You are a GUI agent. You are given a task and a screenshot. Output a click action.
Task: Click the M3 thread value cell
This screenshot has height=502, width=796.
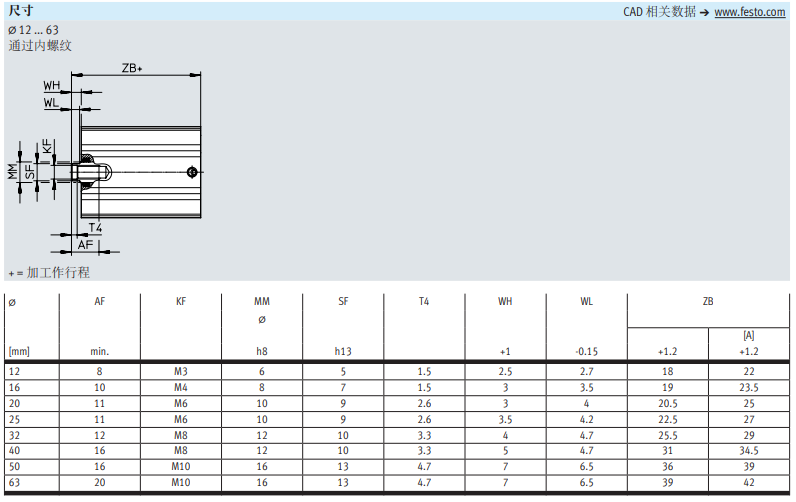pos(181,371)
